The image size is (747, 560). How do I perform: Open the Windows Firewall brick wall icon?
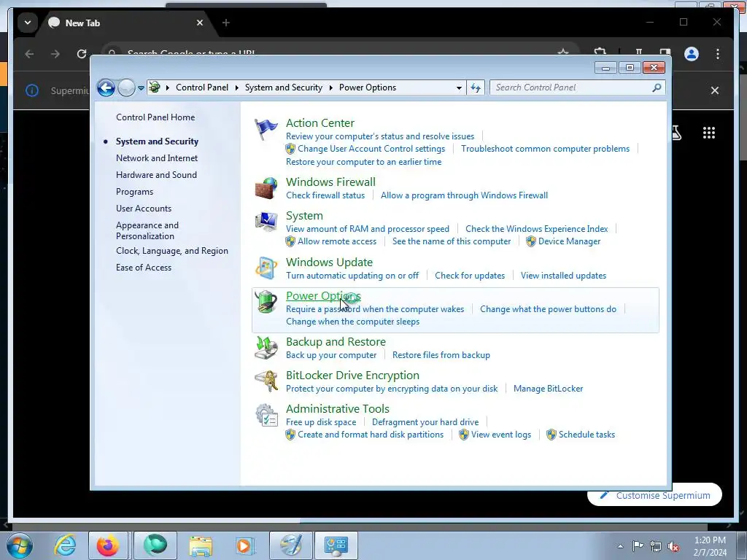pos(266,188)
